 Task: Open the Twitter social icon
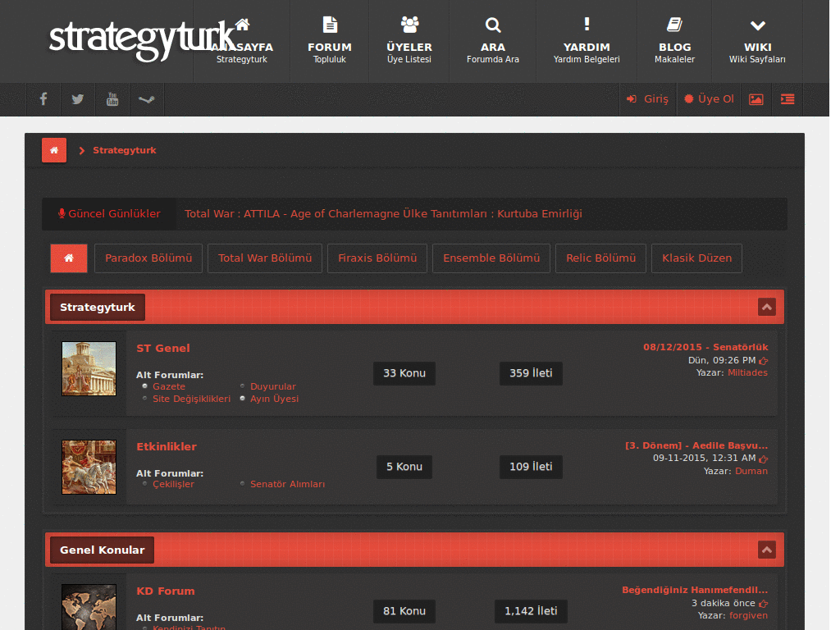coord(78,99)
